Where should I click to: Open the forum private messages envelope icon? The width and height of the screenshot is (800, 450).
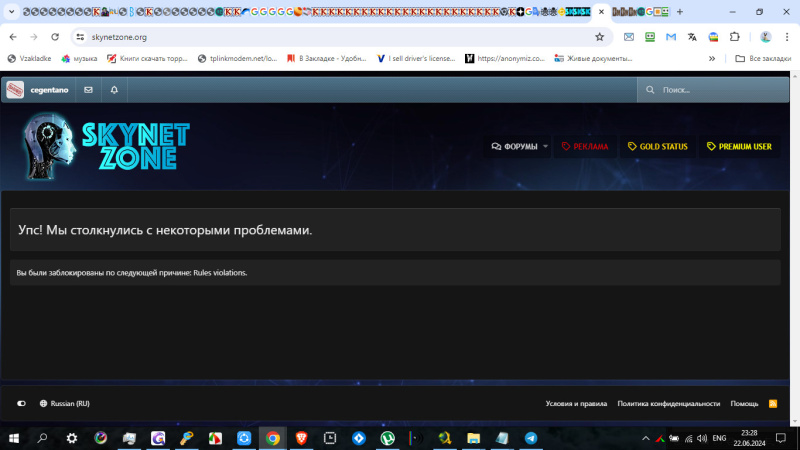(x=88, y=90)
